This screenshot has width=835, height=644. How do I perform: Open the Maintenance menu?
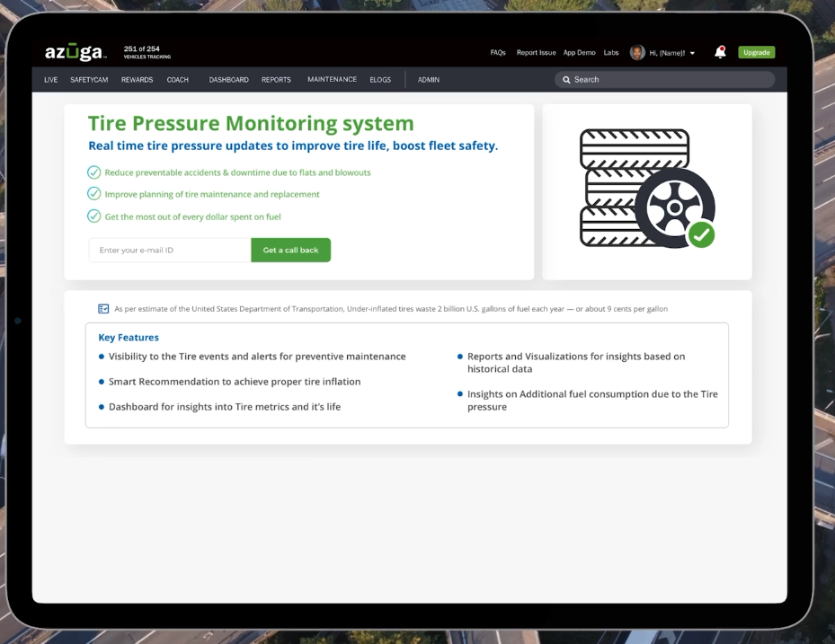click(332, 80)
